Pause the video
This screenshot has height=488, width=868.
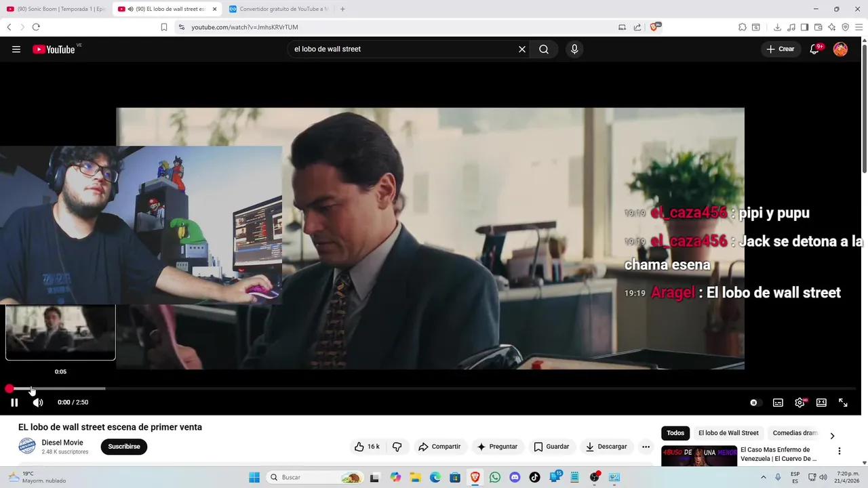(x=14, y=403)
